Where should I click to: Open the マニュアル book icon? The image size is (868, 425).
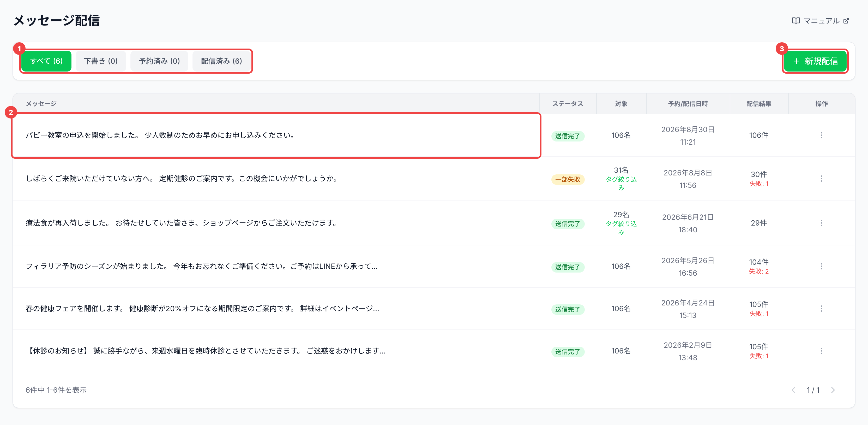click(795, 21)
